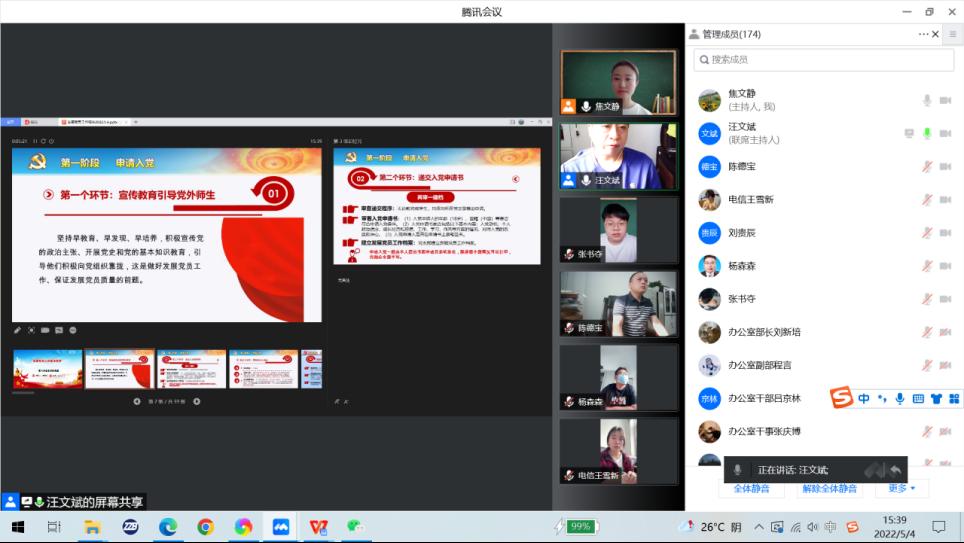This screenshot has height=543, width=964.
Task: Click the 解除全体静音 button
Action: [830, 488]
